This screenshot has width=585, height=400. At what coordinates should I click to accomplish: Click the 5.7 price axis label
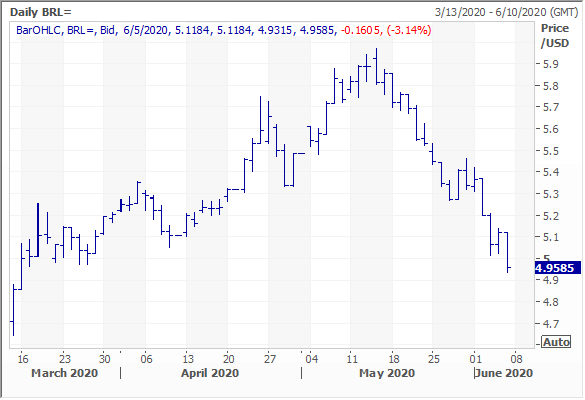pyautogui.click(x=551, y=107)
